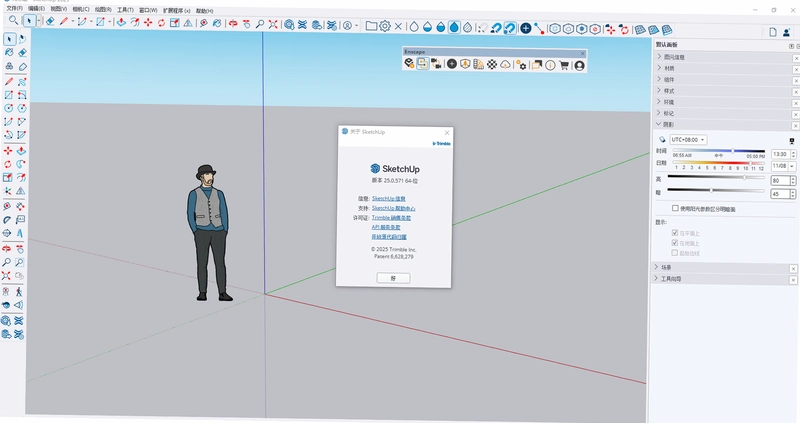Image resolution: width=800 pixels, height=423 pixels.
Task: Click 好 button in About SketchUp dialog
Action: (x=393, y=278)
